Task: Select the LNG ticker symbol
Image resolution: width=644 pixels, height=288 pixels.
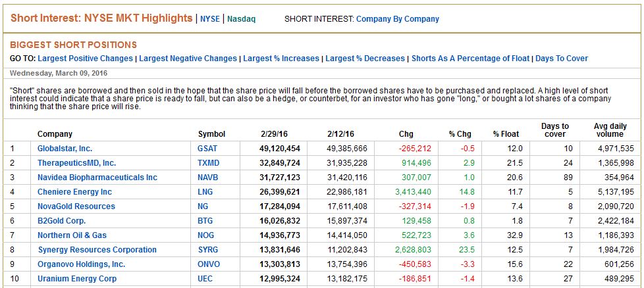Action: pos(206,192)
